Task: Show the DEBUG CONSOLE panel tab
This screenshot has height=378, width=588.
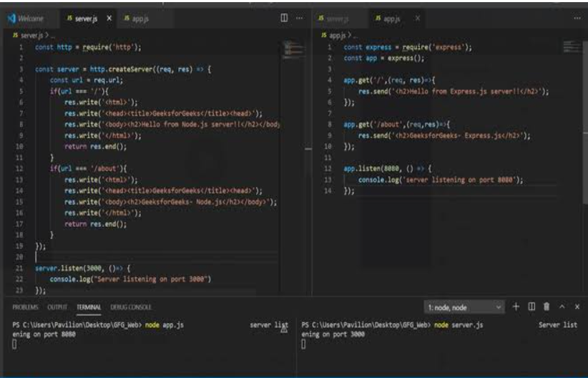Action: 130,306
